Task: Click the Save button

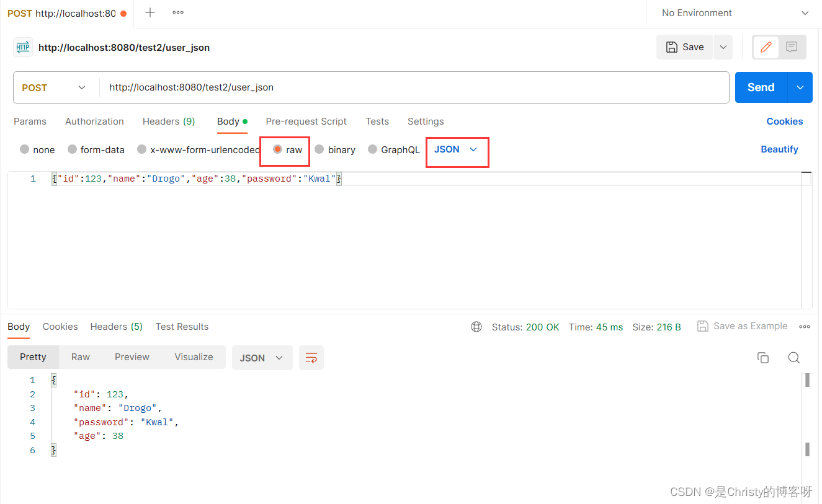Action: click(x=685, y=47)
